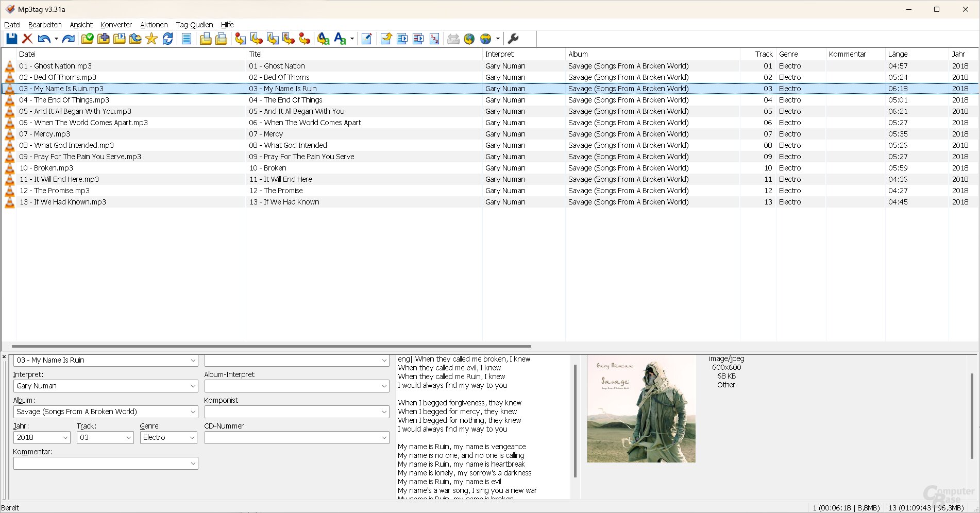Click the Undo arrow icon
980x513 pixels.
point(44,39)
